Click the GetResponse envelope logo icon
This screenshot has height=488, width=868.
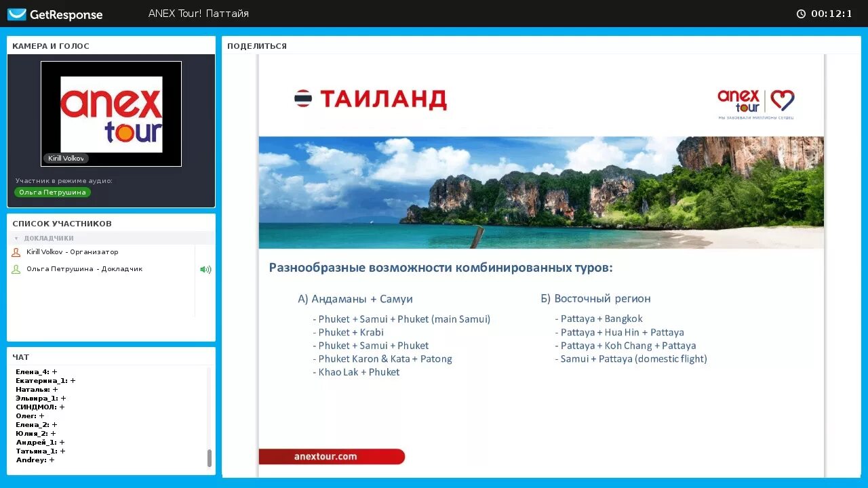(x=15, y=14)
